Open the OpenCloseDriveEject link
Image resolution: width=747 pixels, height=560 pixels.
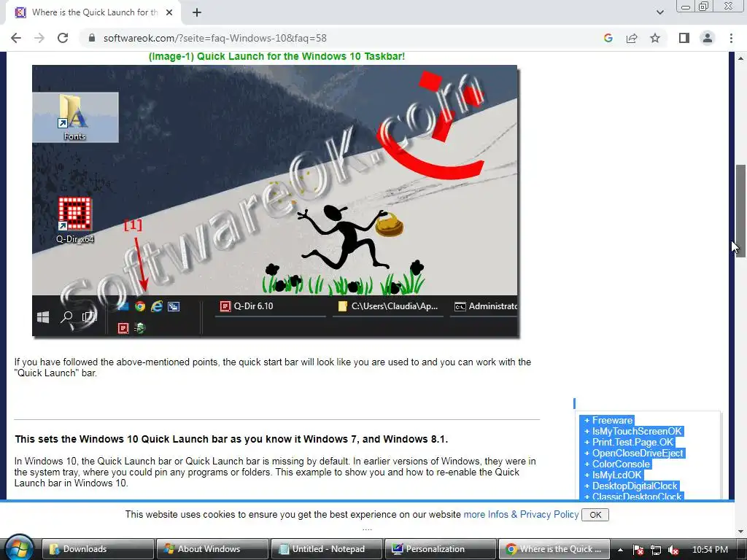pos(638,454)
